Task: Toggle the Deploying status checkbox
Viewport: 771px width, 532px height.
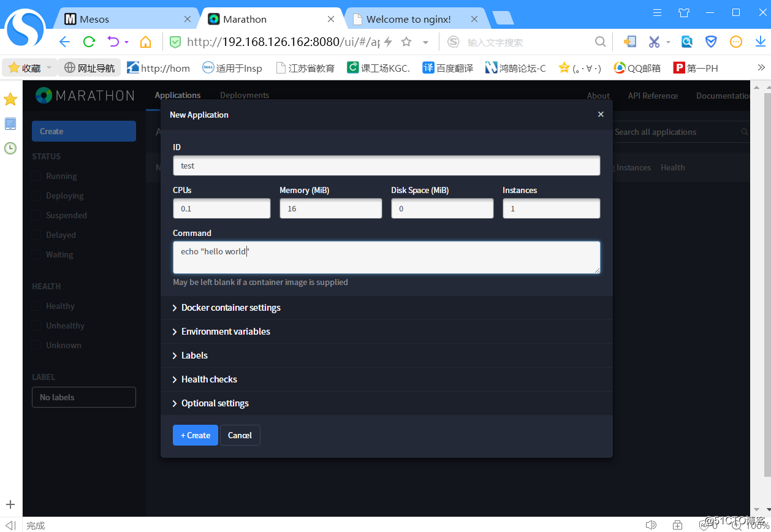Action: point(36,196)
